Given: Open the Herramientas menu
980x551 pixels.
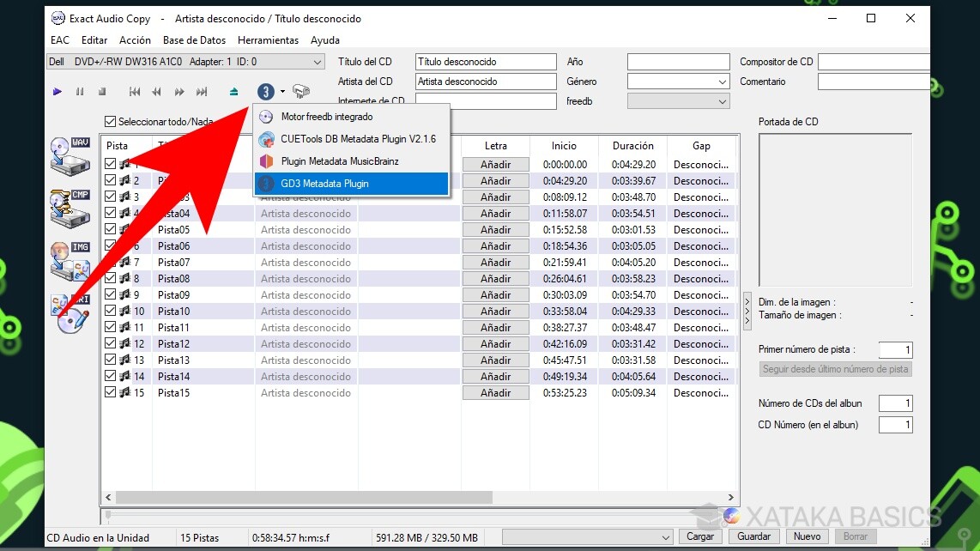Looking at the screenshot, I should point(267,39).
